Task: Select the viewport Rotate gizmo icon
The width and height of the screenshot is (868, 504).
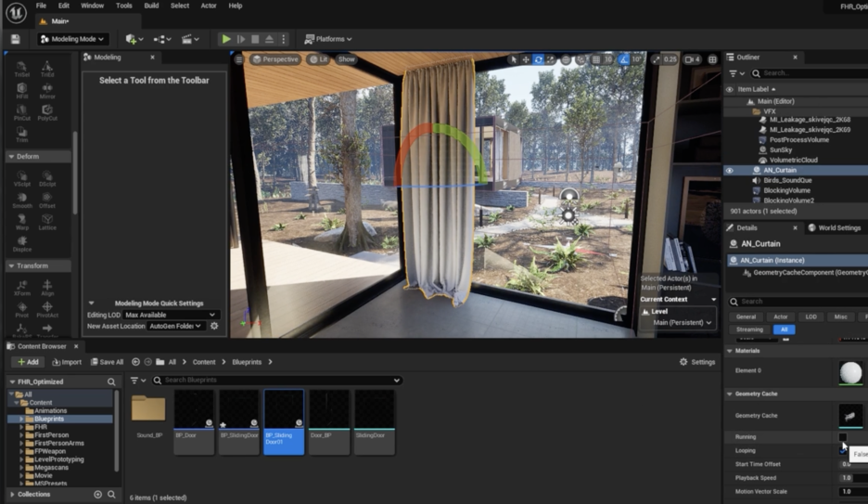Action: 538,59
